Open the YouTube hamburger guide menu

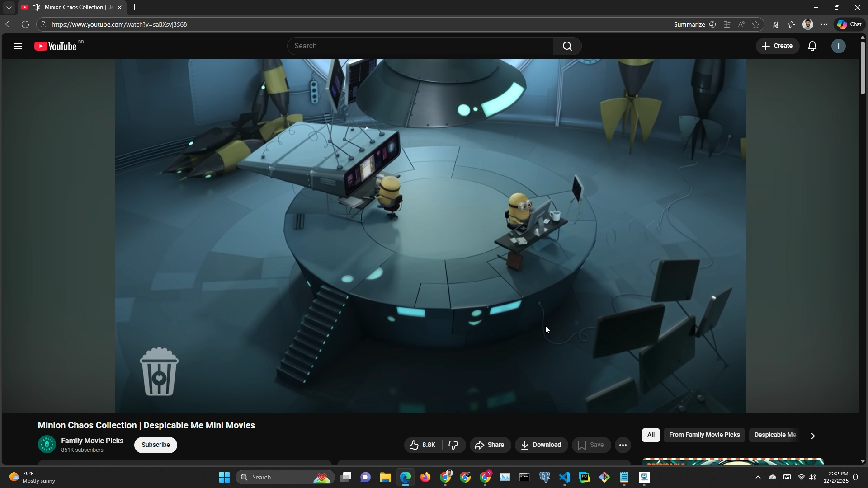pos(18,46)
